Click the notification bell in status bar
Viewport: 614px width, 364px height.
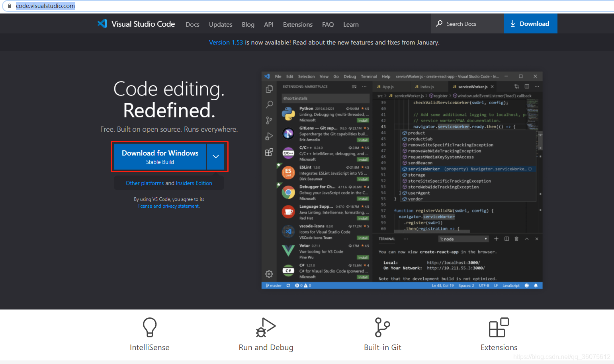tap(536, 286)
